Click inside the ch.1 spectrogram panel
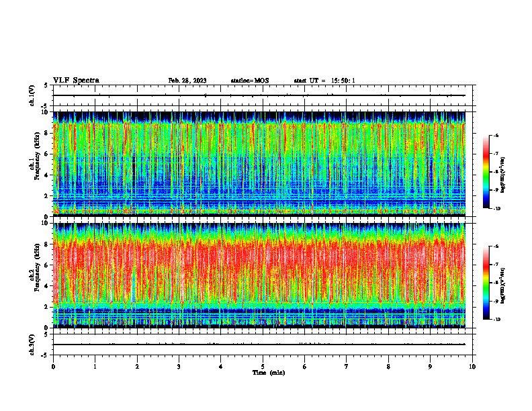 (259, 164)
